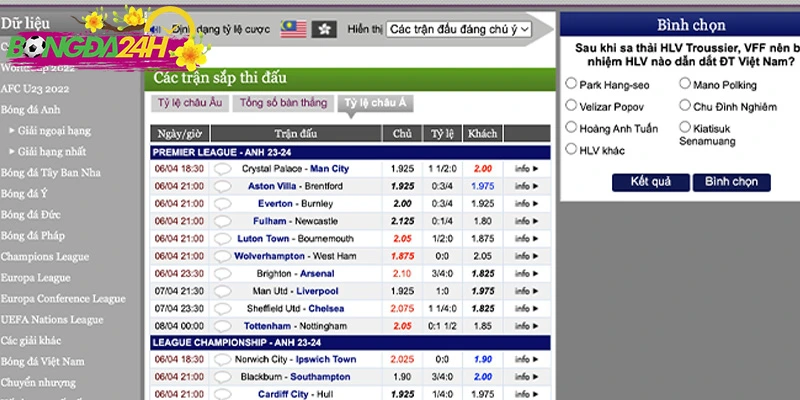Image resolution: width=800 pixels, height=400 pixels.
Task: Expand info for Fulham - Newcastle
Action: [527, 221]
